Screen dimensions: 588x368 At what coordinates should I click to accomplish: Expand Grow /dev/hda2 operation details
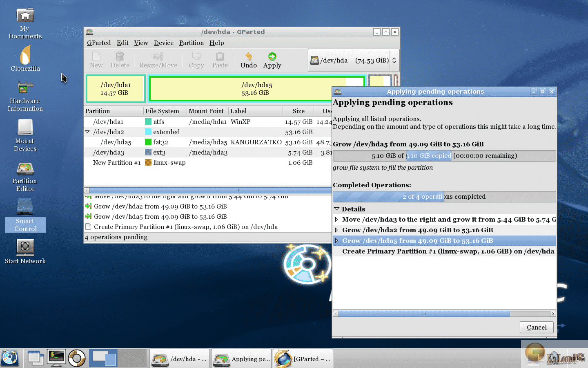click(x=336, y=230)
